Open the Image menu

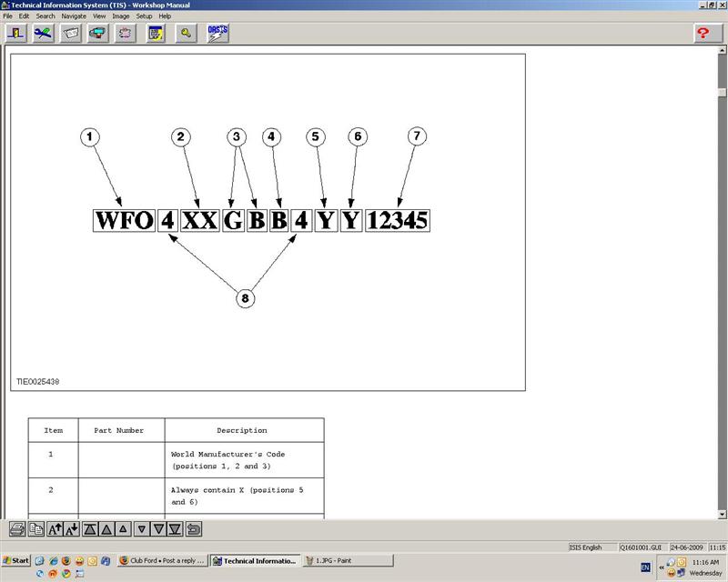coord(120,16)
